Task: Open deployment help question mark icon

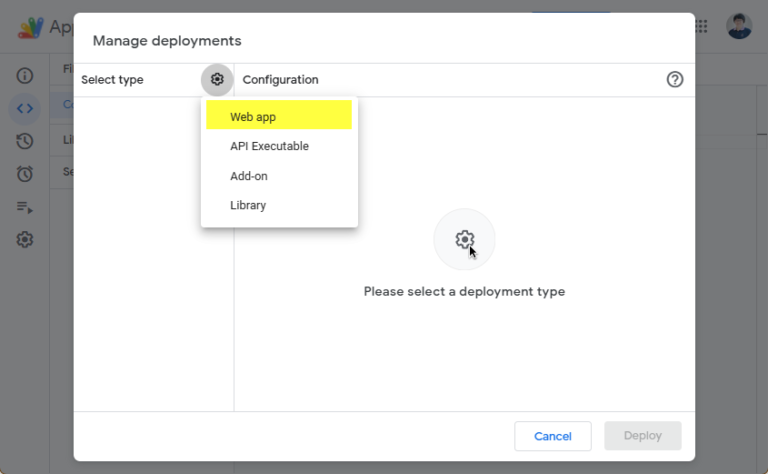Action: [x=674, y=79]
